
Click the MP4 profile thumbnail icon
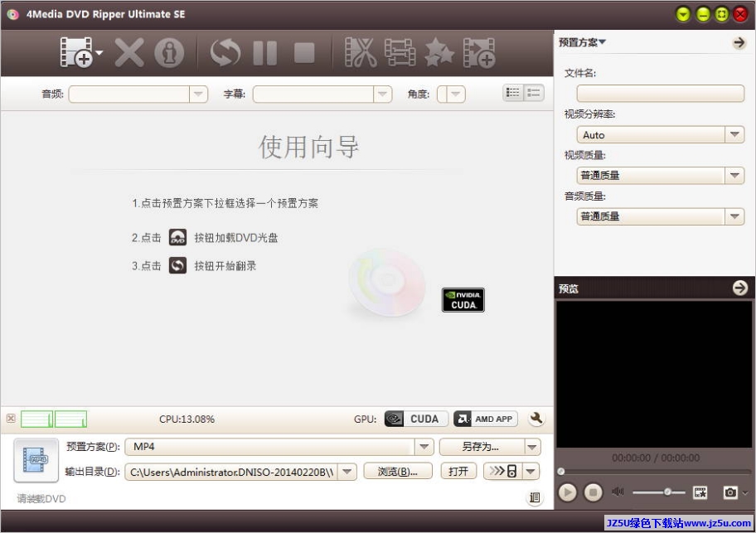[36, 460]
